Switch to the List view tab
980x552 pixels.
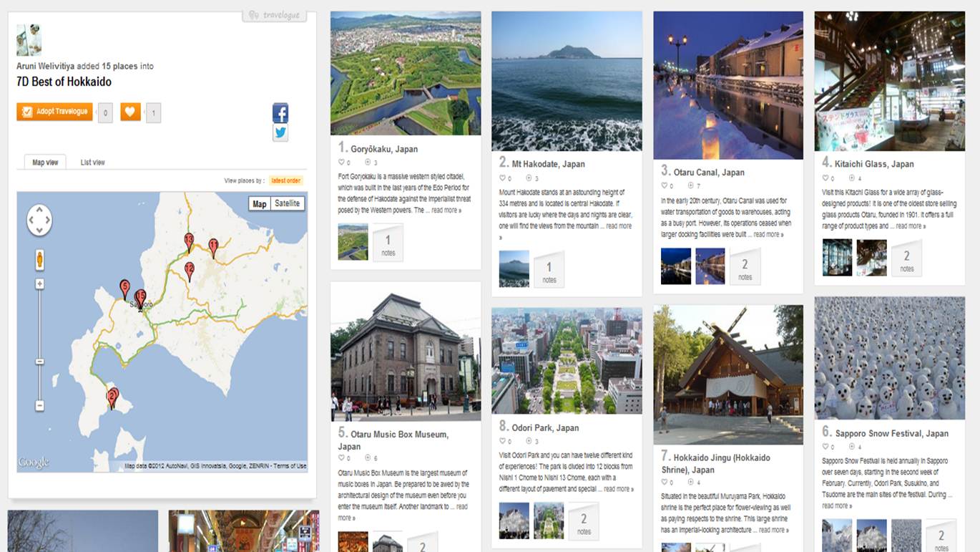click(x=92, y=163)
